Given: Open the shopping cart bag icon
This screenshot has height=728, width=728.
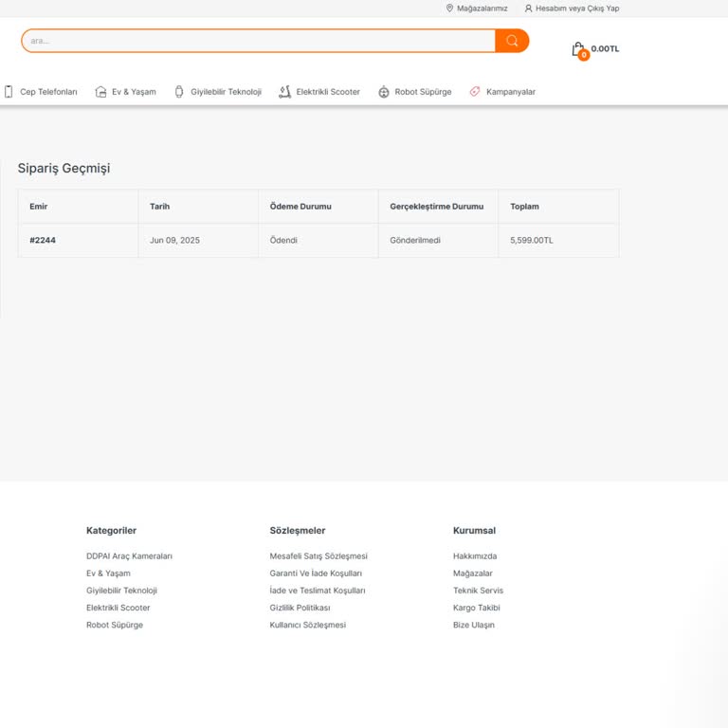Looking at the screenshot, I should pyautogui.click(x=578, y=49).
